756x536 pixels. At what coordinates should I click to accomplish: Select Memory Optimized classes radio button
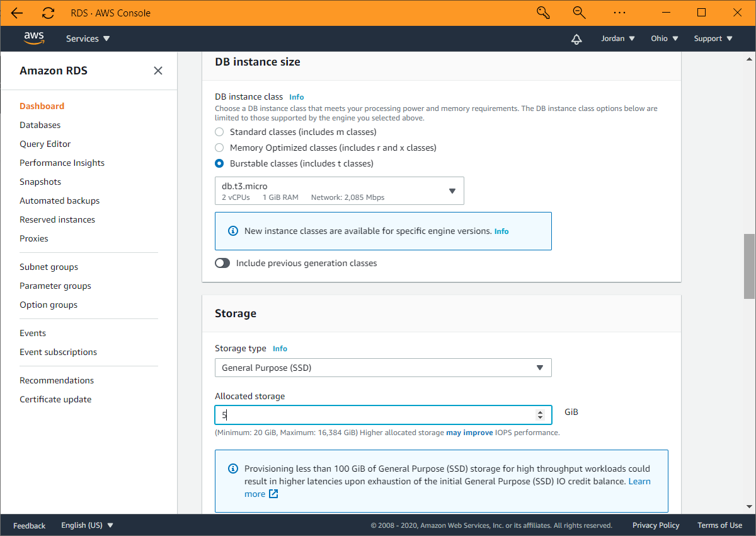(219, 148)
